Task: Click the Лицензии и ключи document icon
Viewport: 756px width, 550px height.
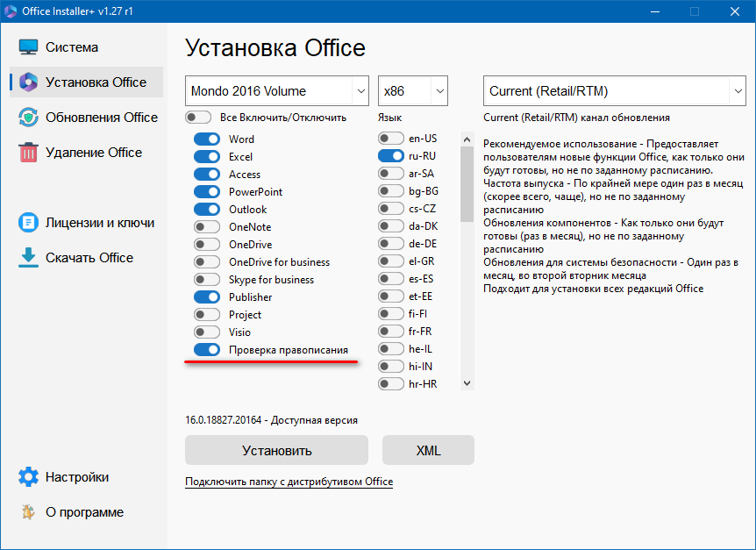Action: coord(28,223)
